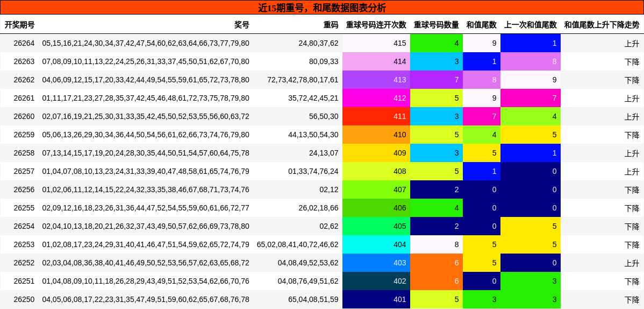Viewport: 644px width, 309px height.
Task: Click the previous tail 4 in row 26260
Action: point(531,116)
